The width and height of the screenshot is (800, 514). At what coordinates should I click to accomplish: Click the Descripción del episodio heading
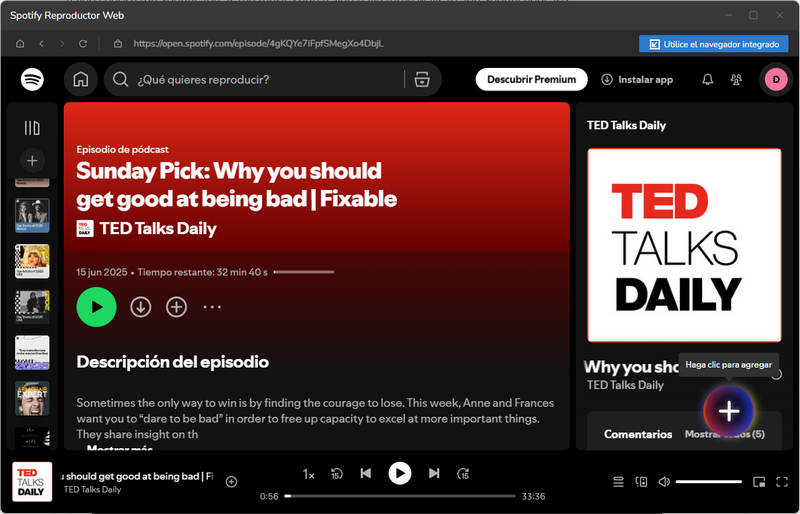[172, 362]
